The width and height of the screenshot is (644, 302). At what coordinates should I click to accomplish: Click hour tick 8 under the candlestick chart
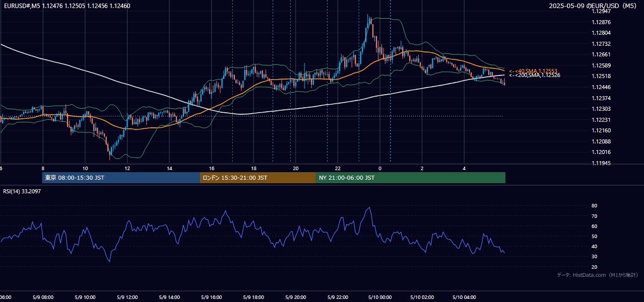(43, 169)
